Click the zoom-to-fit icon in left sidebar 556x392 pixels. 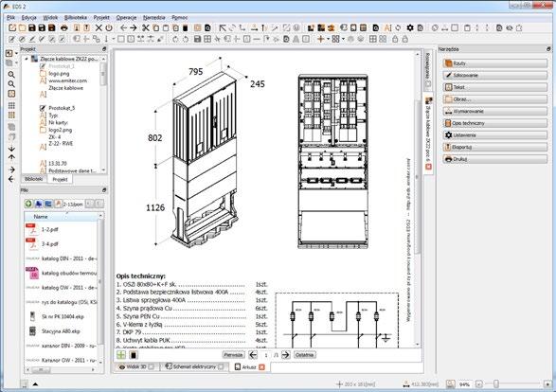click(x=11, y=94)
